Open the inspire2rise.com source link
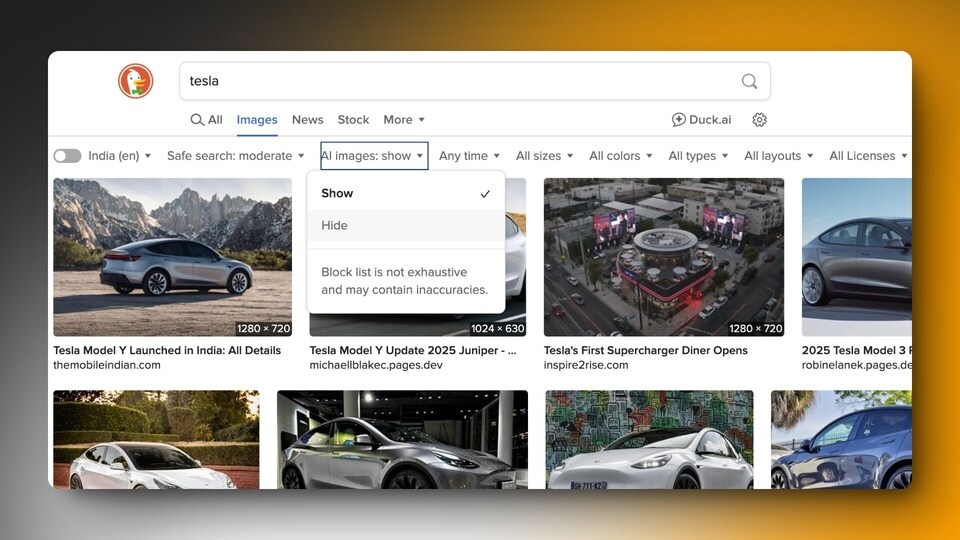This screenshot has height=540, width=960. (586, 365)
